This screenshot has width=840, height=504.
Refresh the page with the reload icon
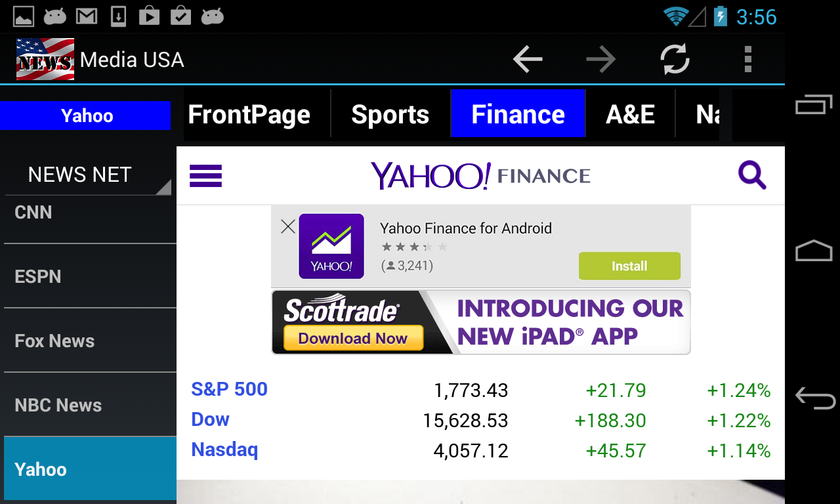click(675, 60)
